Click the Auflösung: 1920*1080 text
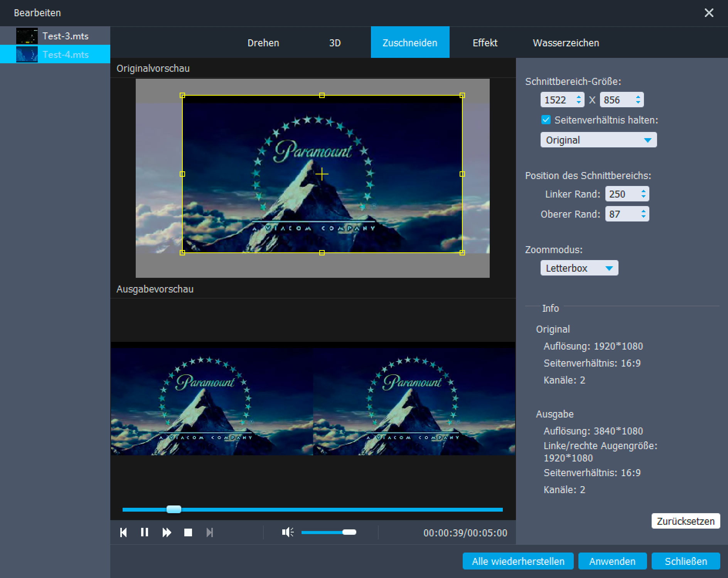 593,346
